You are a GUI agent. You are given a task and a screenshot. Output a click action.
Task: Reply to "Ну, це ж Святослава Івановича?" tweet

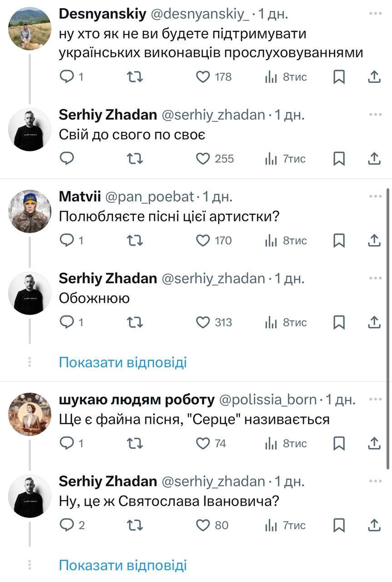pos(67,526)
